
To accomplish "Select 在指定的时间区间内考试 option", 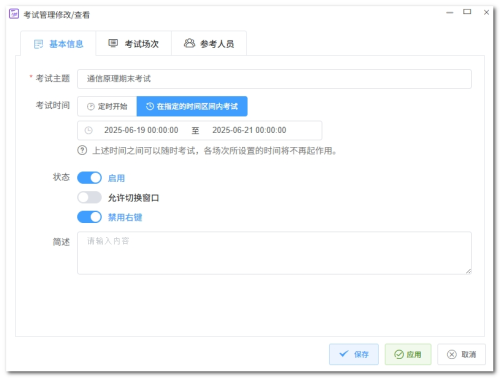I will [192, 106].
